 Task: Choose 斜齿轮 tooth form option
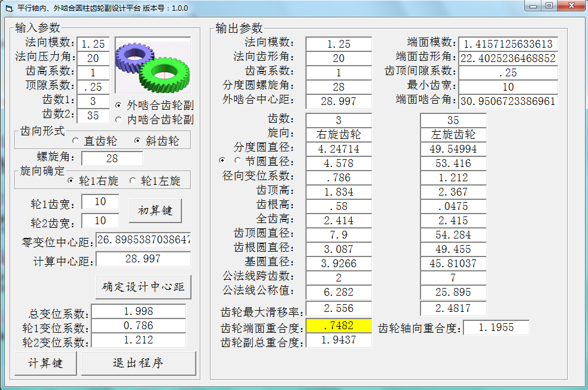[157, 141]
